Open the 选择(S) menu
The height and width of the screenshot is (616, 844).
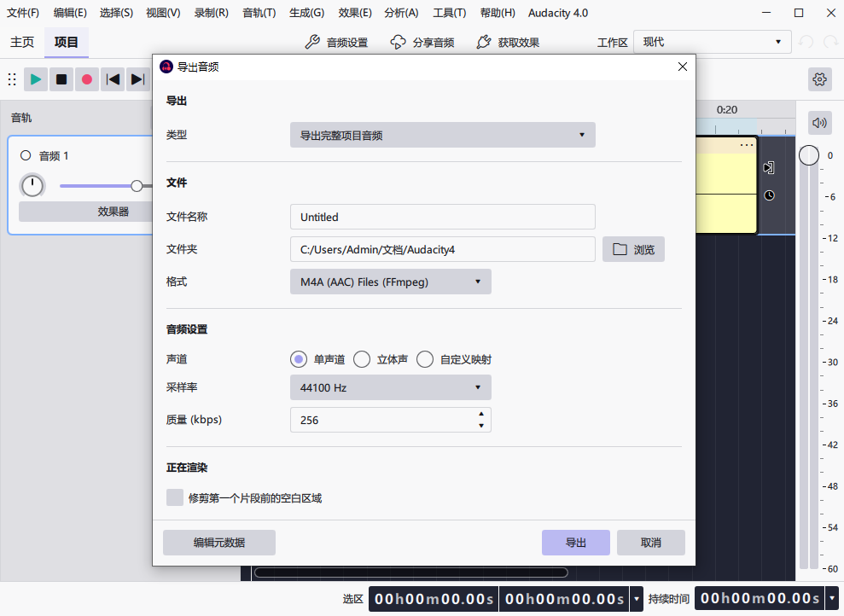coord(116,13)
